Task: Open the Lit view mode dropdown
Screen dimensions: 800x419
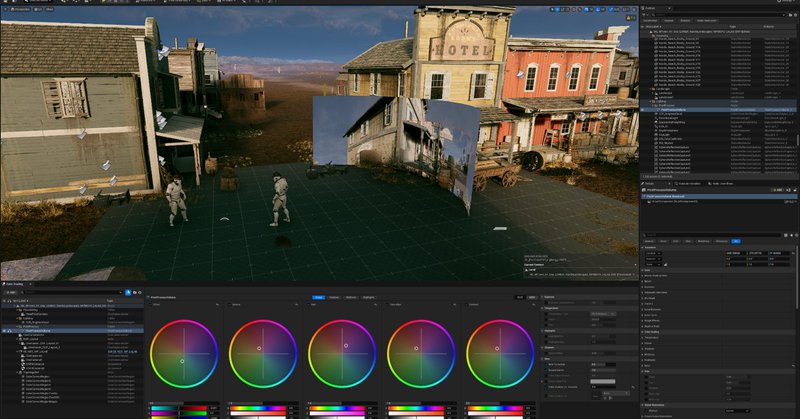Action: [38, 9]
